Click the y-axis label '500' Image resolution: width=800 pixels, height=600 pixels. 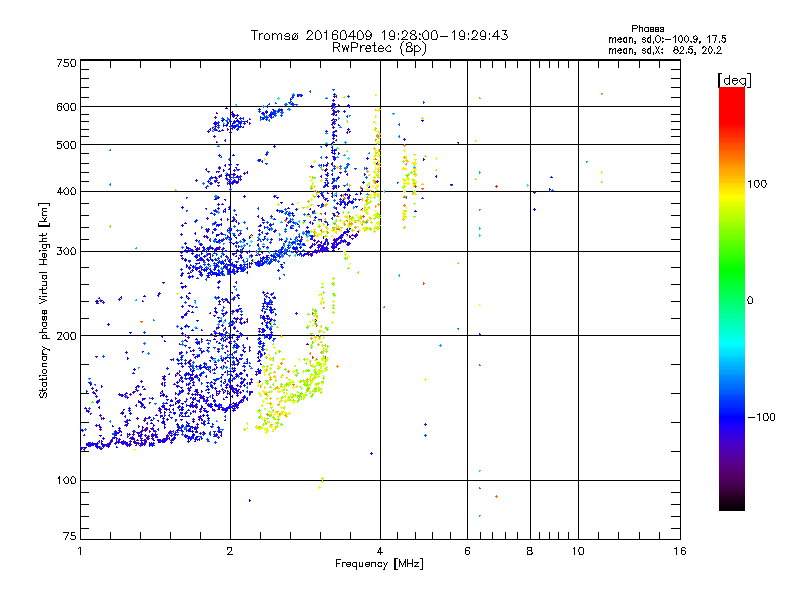pos(67,145)
